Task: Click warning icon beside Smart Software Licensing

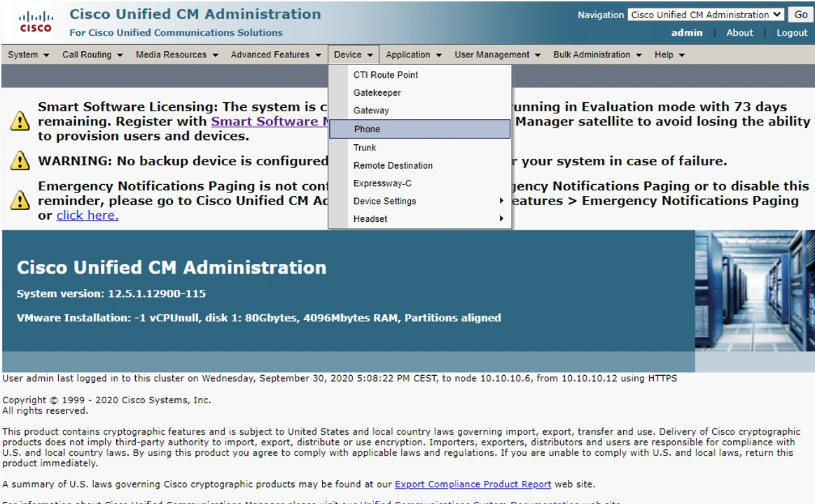Action: click(x=20, y=121)
